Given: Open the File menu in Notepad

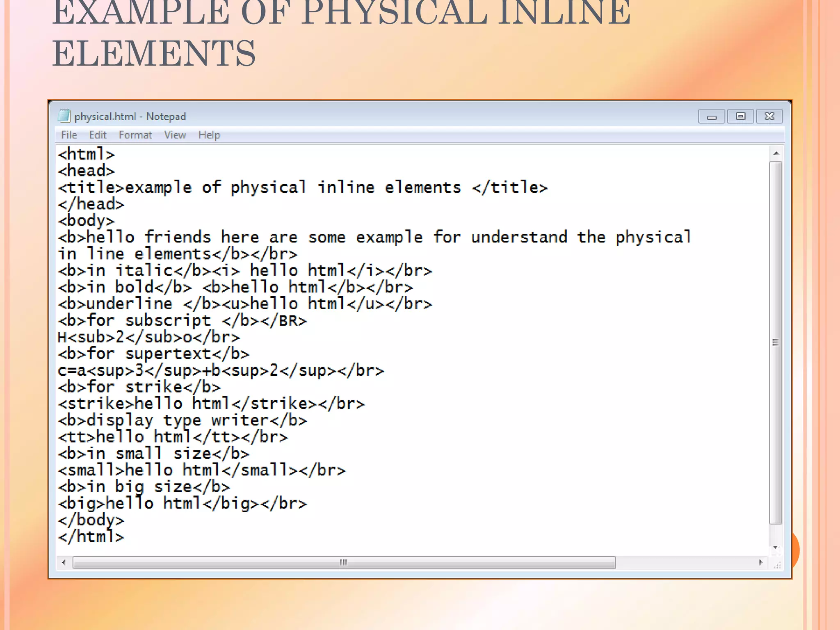Looking at the screenshot, I should 69,135.
